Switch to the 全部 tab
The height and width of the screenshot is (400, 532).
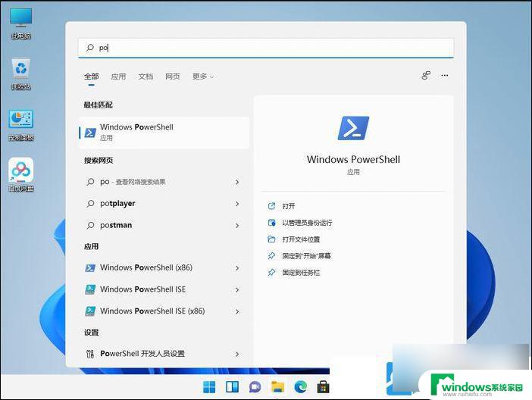91,77
